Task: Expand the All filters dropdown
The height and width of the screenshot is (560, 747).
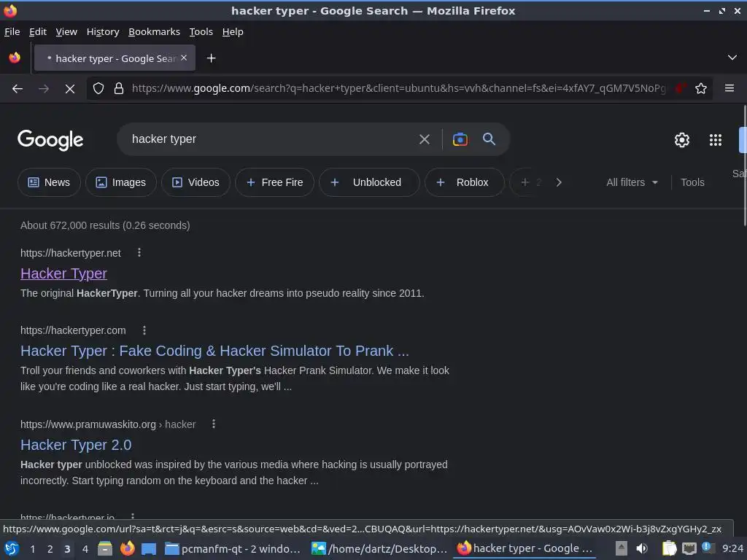Action: point(632,182)
